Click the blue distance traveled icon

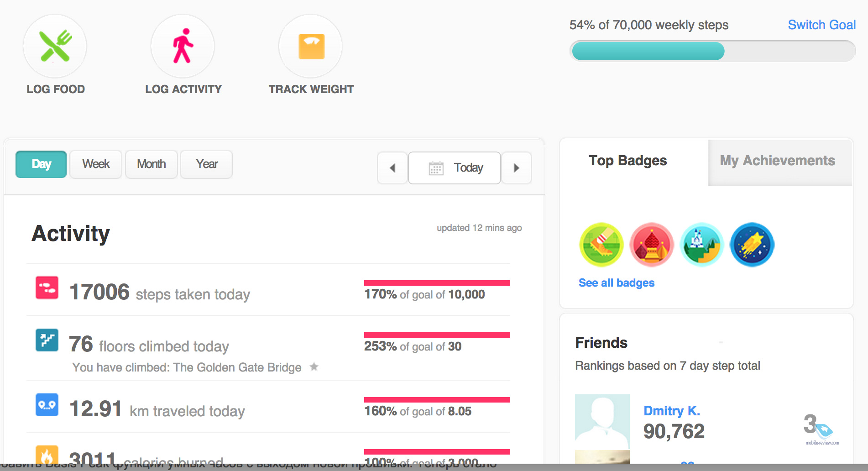[47, 405]
